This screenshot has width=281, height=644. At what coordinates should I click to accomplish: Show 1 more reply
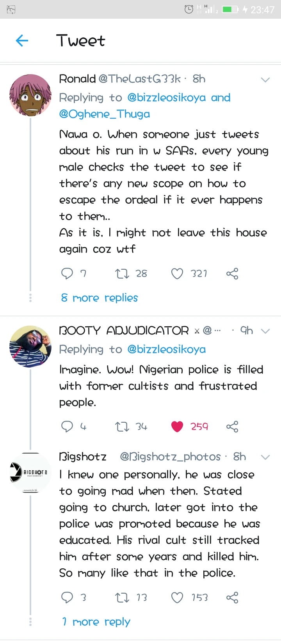click(96, 622)
